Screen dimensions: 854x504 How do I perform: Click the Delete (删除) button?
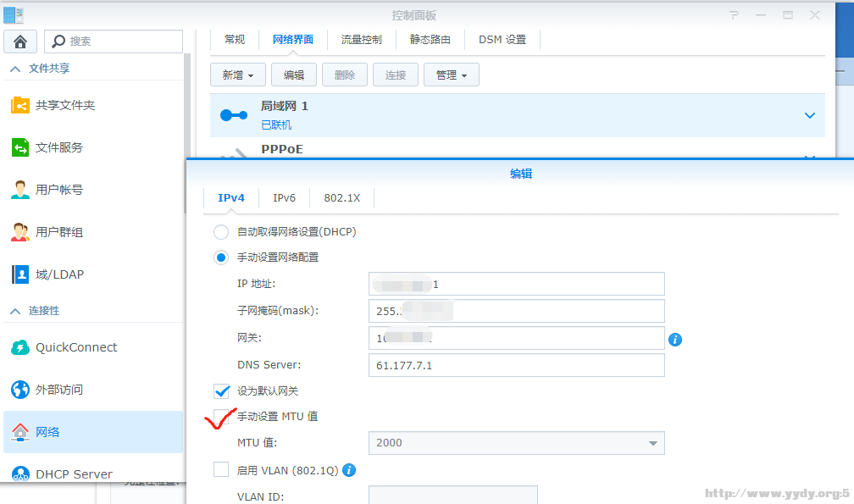click(x=345, y=75)
